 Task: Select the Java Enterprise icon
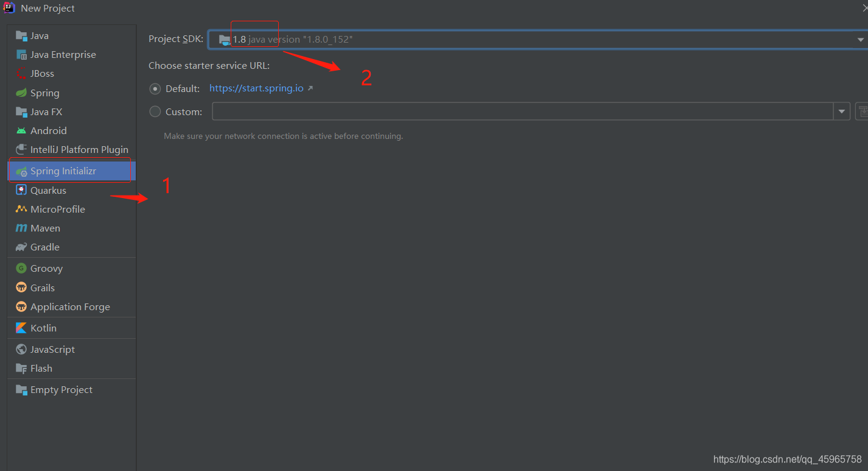pos(21,55)
